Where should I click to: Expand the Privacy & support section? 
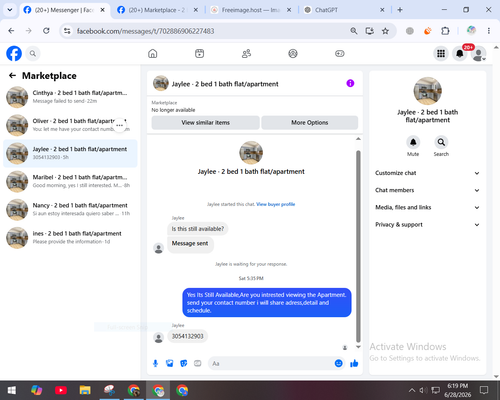coord(427,225)
